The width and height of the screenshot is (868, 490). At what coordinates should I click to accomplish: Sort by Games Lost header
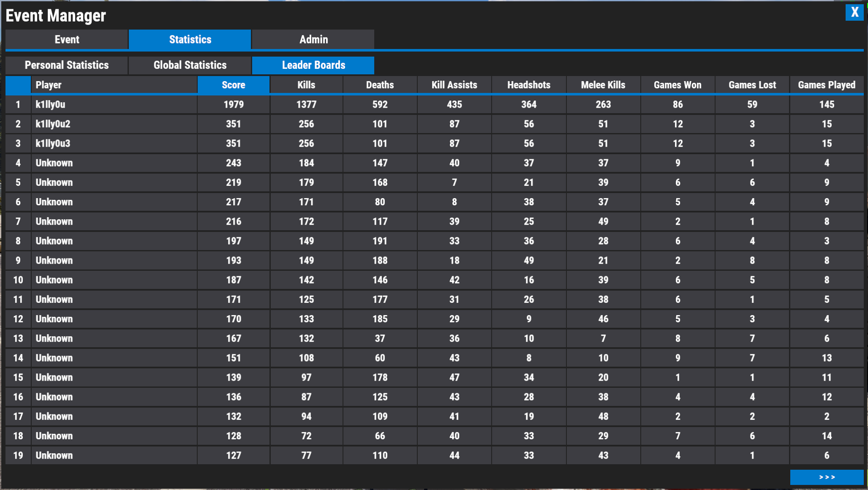pos(752,85)
